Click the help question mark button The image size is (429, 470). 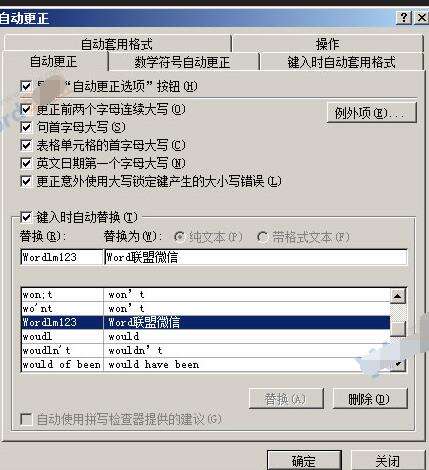pos(404,18)
